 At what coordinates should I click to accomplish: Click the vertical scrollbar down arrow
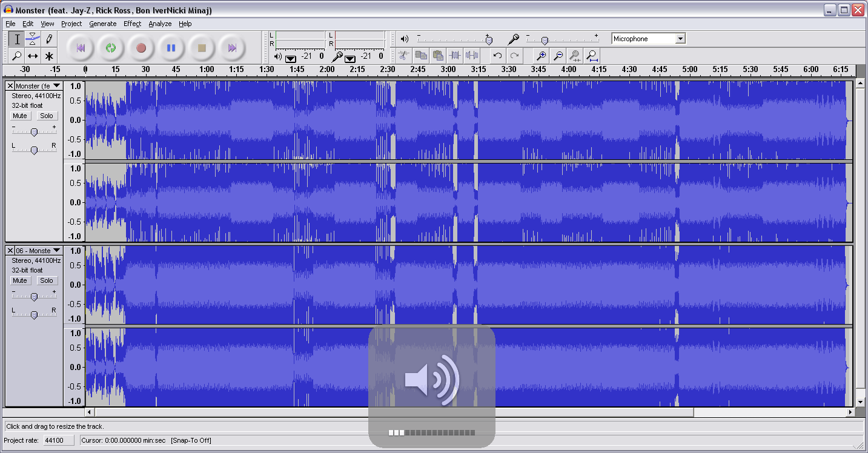point(860,402)
